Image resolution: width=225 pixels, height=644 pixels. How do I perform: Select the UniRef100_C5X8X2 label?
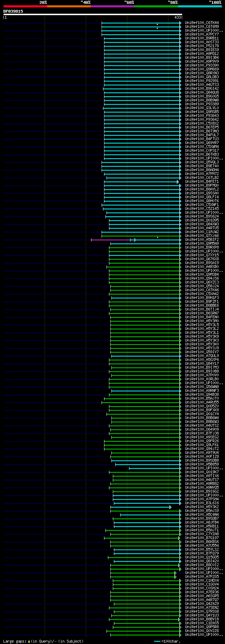coord(202,123)
